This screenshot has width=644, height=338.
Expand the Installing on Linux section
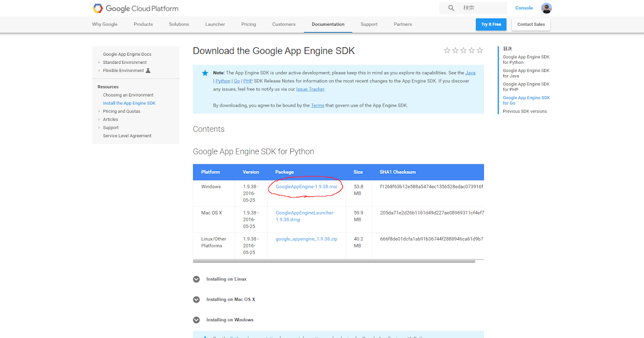point(196,279)
